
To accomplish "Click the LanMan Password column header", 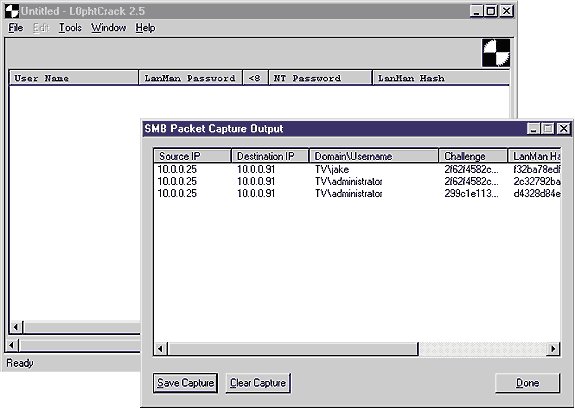I will [190, 78].
